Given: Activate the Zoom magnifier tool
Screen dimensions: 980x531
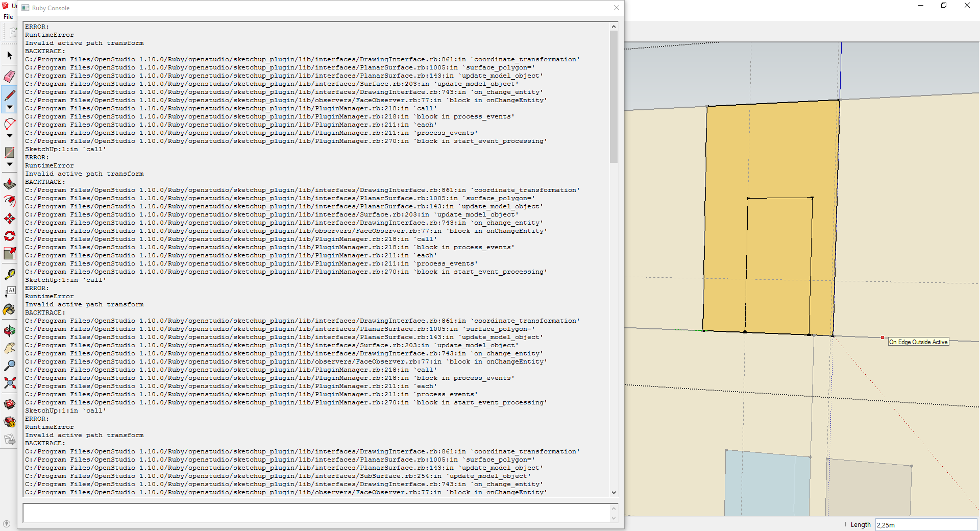Looking at the screenshot, I should pyautogui.click(x=9, y=366).
